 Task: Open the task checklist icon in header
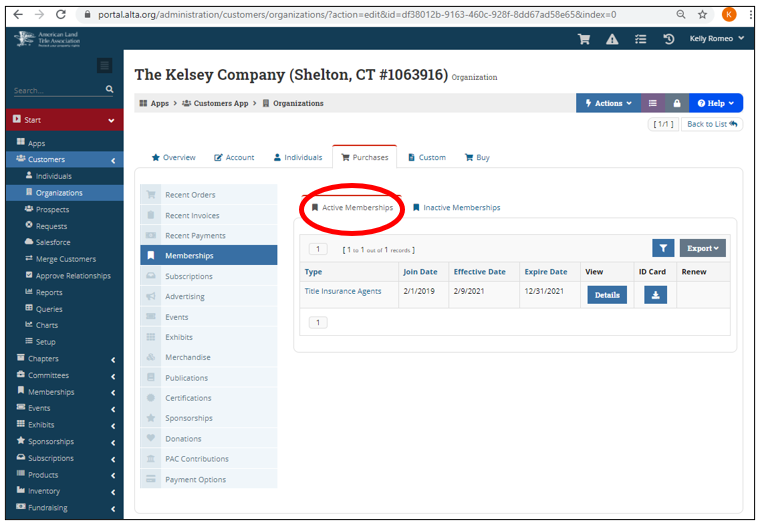[641, 39]
